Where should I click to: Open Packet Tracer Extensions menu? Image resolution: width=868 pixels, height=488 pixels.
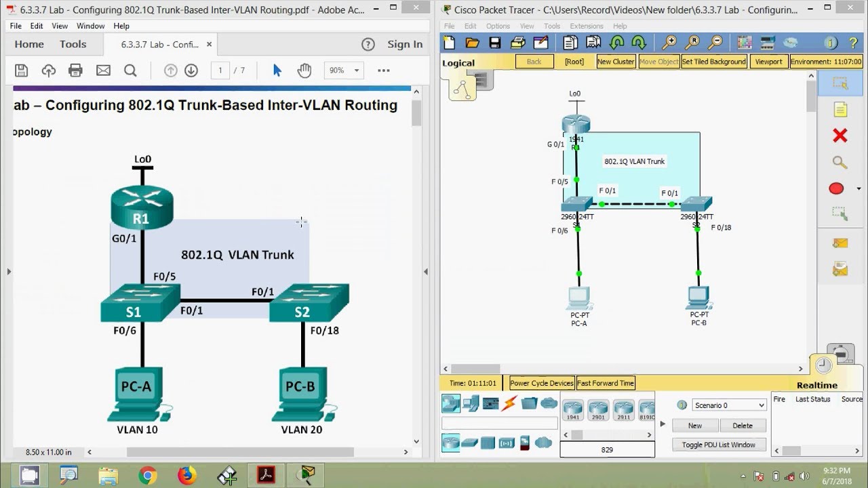click(587, 26)
